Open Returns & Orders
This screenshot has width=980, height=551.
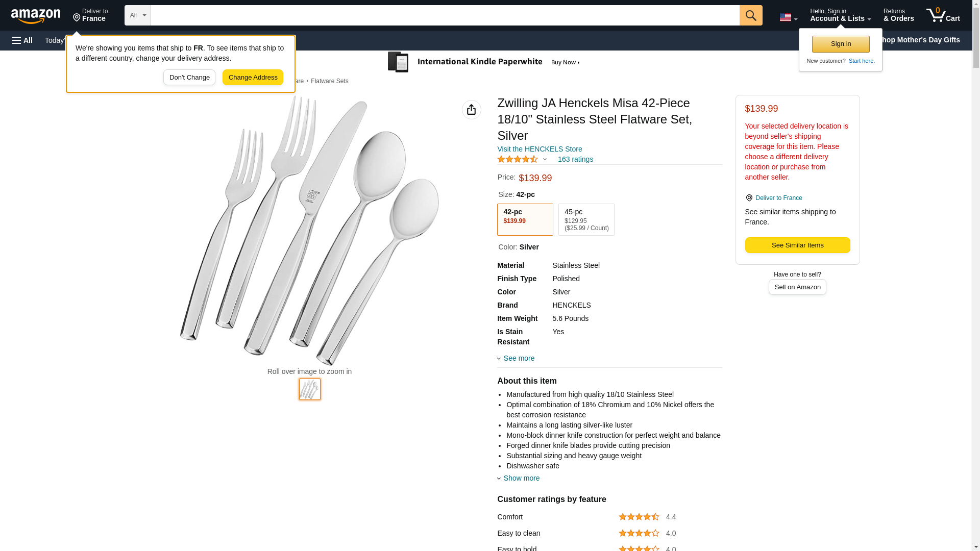point(898,15)
